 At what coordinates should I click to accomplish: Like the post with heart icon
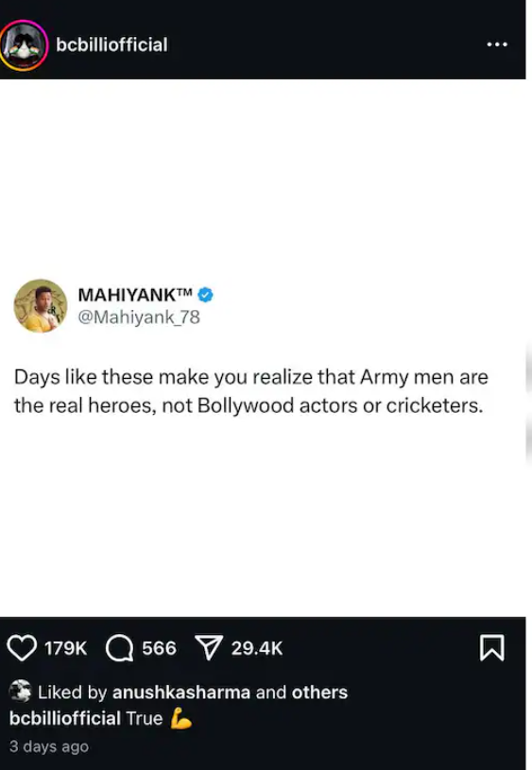point(22,648)
